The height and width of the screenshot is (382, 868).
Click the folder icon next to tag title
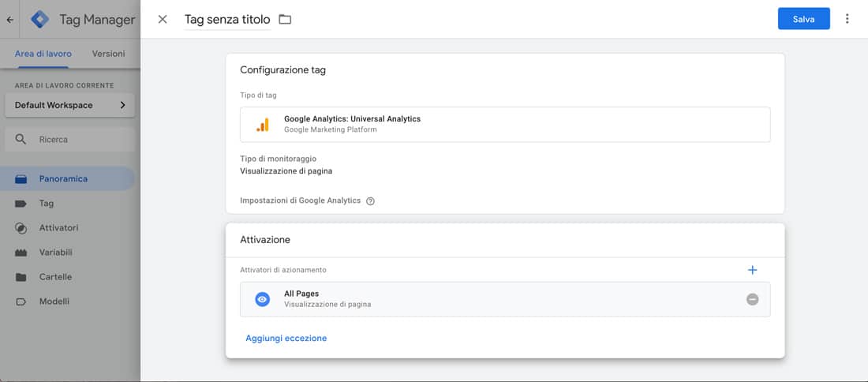click(285, 20)
